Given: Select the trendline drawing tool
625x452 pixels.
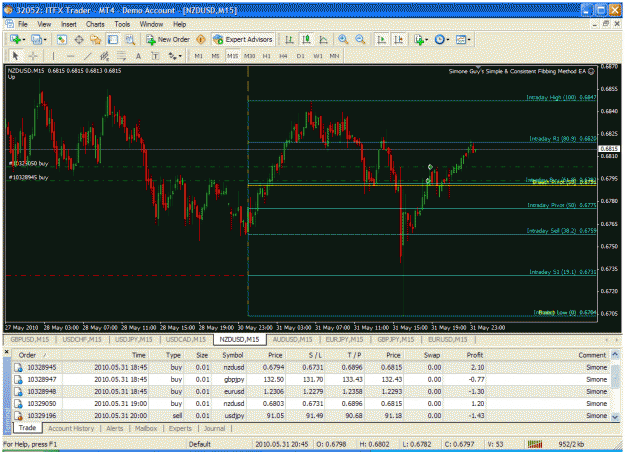Looking at the screenshot, I should click(x=87, y=56).
